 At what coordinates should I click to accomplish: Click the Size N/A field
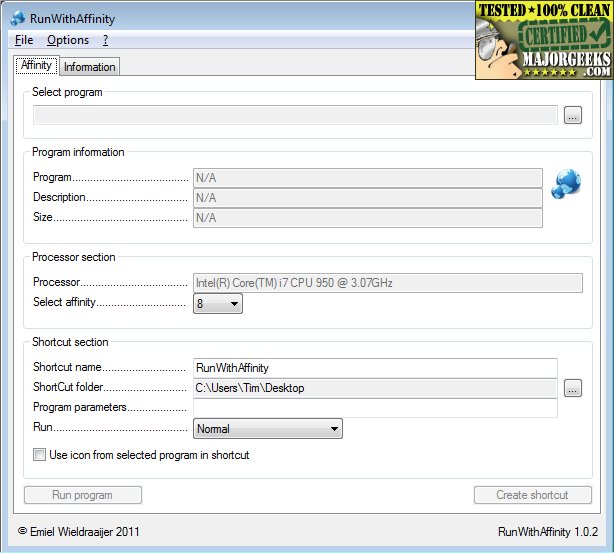pos(368,218)
